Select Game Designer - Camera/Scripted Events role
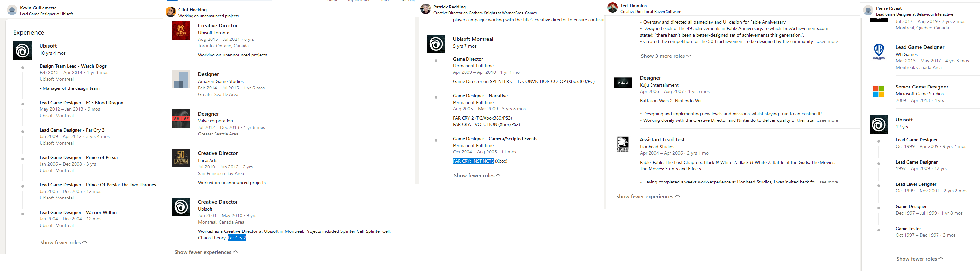980x271 pixels. (495, 139)
